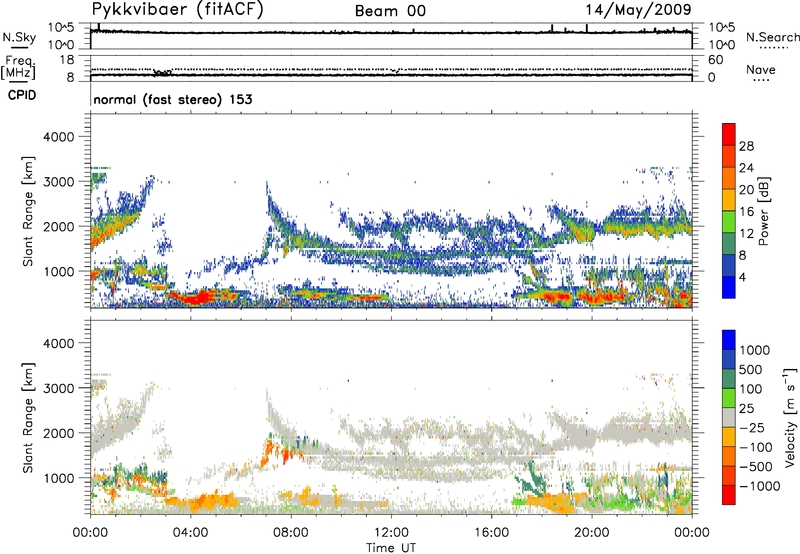Click the power panel 'Slant Range [km]' label

click(28, 211)
